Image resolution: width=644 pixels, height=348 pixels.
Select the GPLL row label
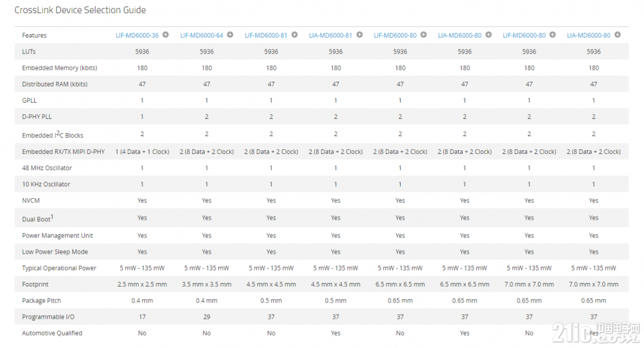pyautogui.click(x=29, y=100)
